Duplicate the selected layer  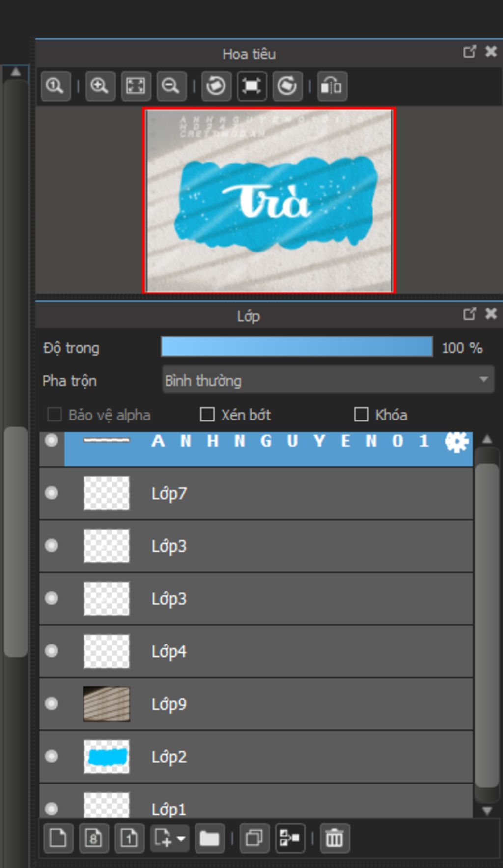point(254,838)
